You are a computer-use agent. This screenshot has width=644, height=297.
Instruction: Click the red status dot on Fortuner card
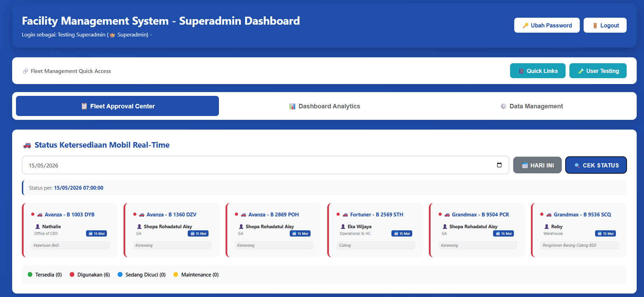pyautogui.click(x=338, y=214)
